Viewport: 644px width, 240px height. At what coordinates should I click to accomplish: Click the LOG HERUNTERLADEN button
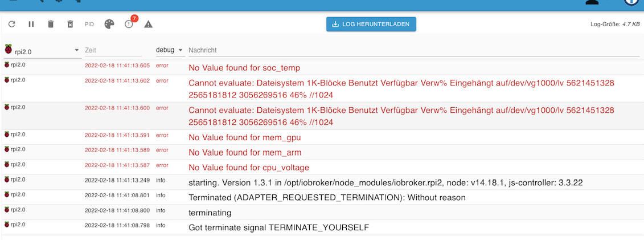click(x=371, y=24)
